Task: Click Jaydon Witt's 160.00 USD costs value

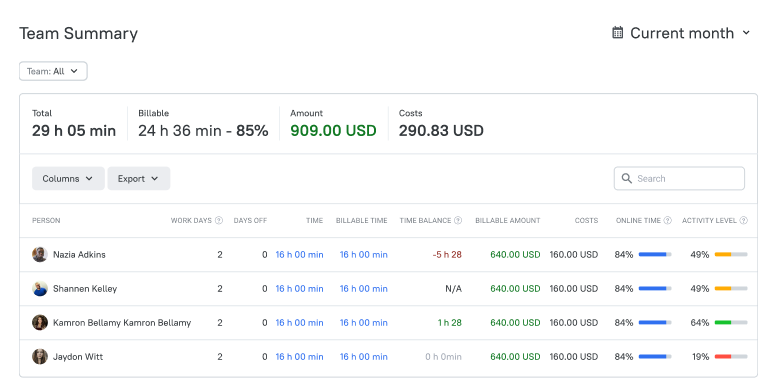Action: point(574,357)
